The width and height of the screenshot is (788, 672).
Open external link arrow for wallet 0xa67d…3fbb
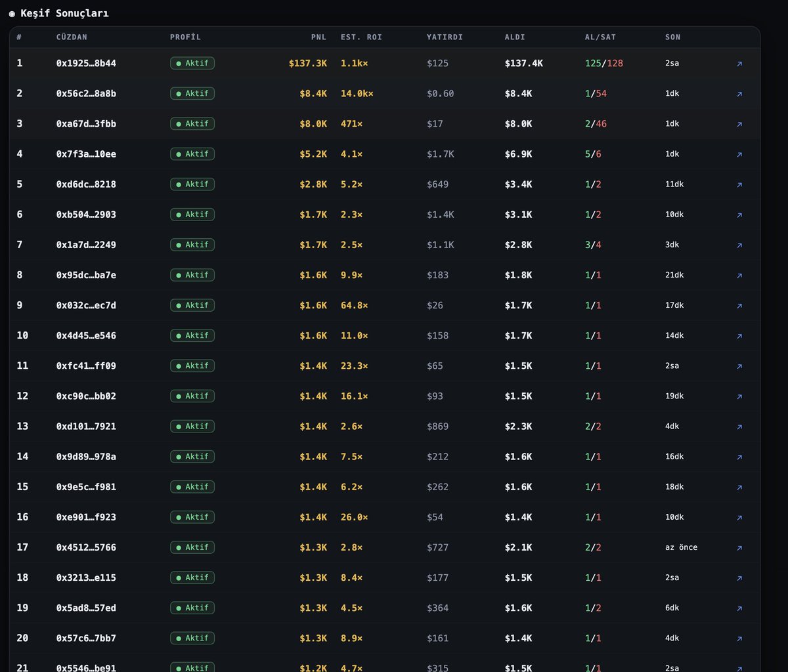(x=739, y=124)
